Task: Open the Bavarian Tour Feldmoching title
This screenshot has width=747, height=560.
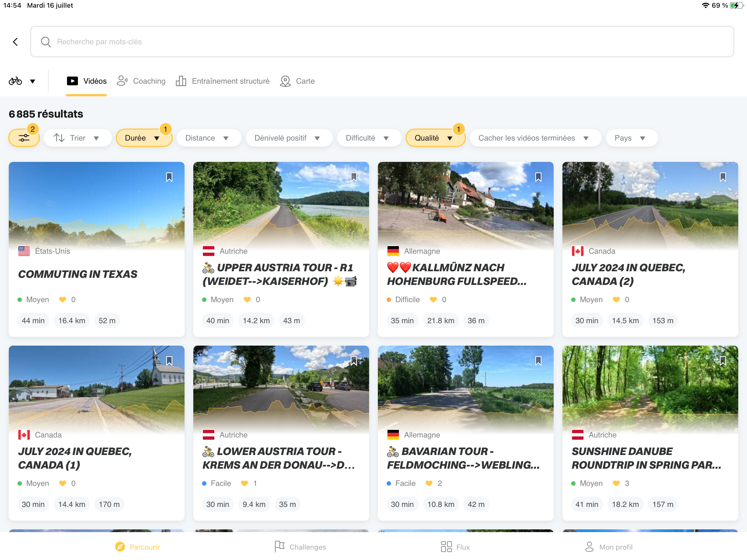Action: tap(463, 458)
